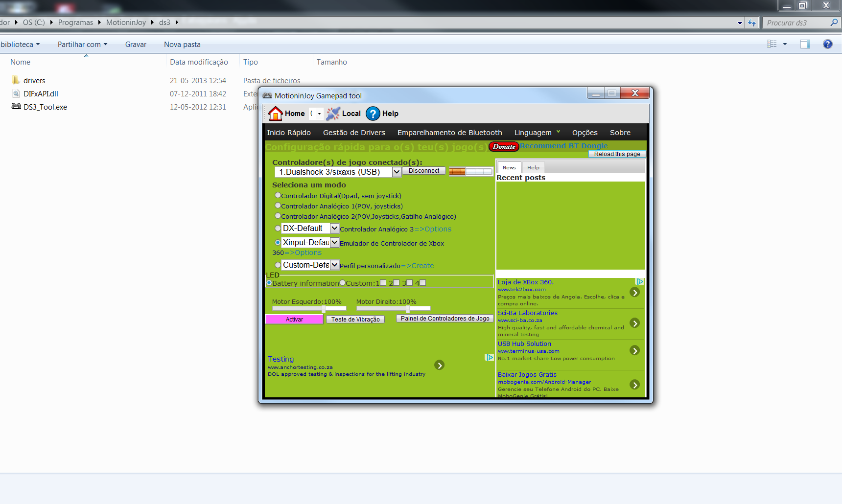This screenshot has height=504, width=842.
Task: Tick LED checkbox 1
Action: pyautogui.click(x=383, y=283)
